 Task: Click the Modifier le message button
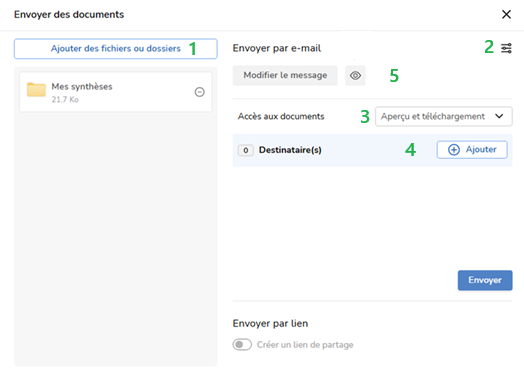tap(285, 75)
